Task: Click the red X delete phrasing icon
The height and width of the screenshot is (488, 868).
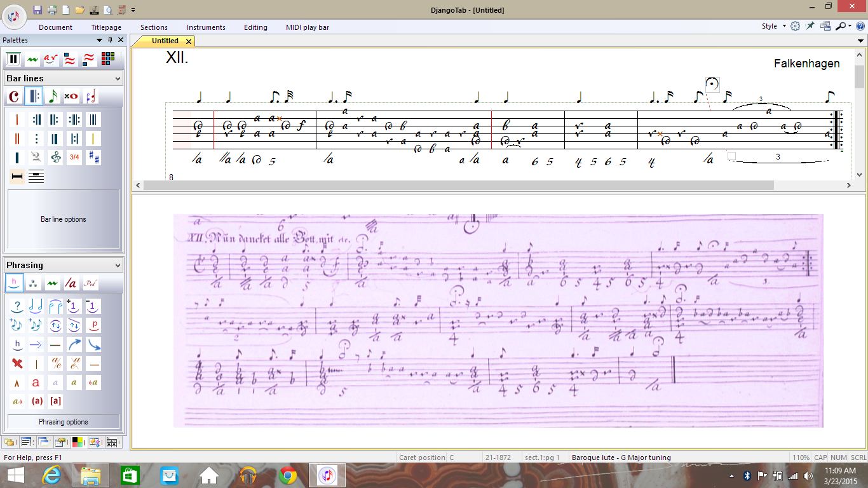Action: (x=17, y=364)
